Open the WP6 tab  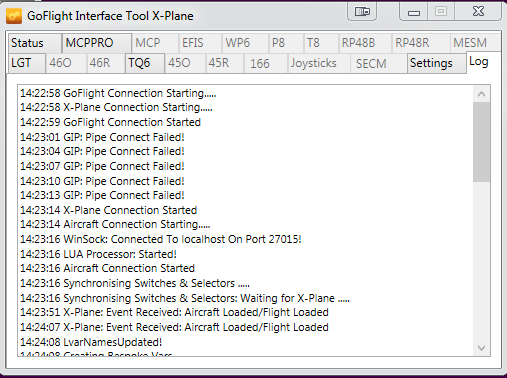point(245,43)
